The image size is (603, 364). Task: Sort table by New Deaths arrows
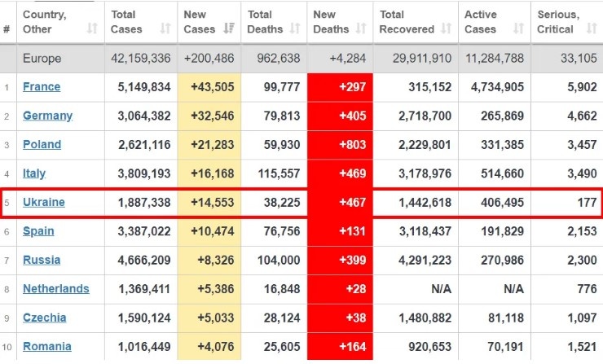(x=361, y=28)
